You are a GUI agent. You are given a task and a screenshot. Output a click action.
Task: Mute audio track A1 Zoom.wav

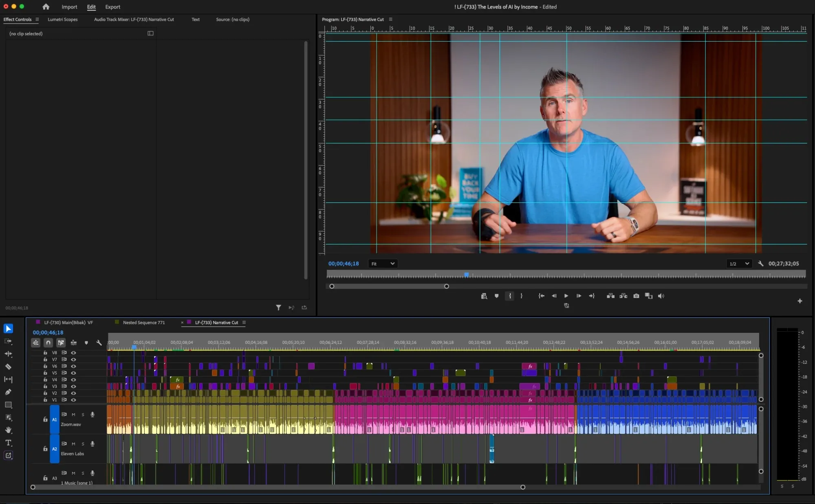[x=74, y=415]
